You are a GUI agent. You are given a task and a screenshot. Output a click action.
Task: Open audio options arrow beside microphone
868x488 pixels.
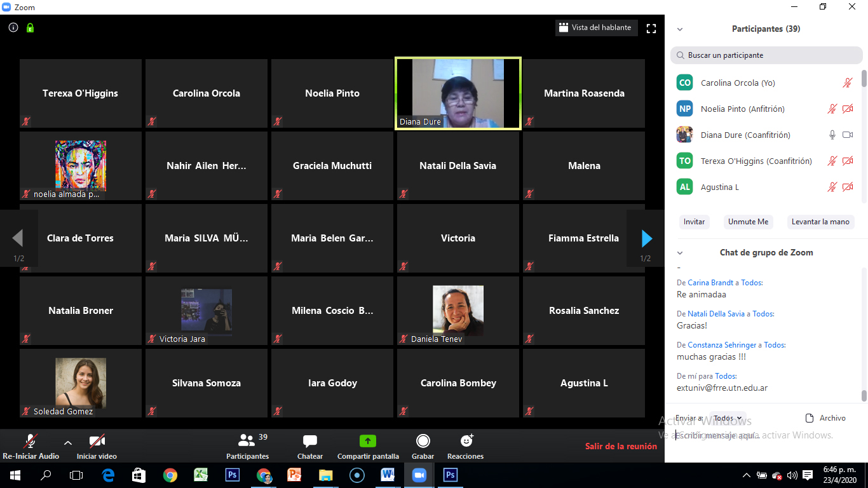68,442
